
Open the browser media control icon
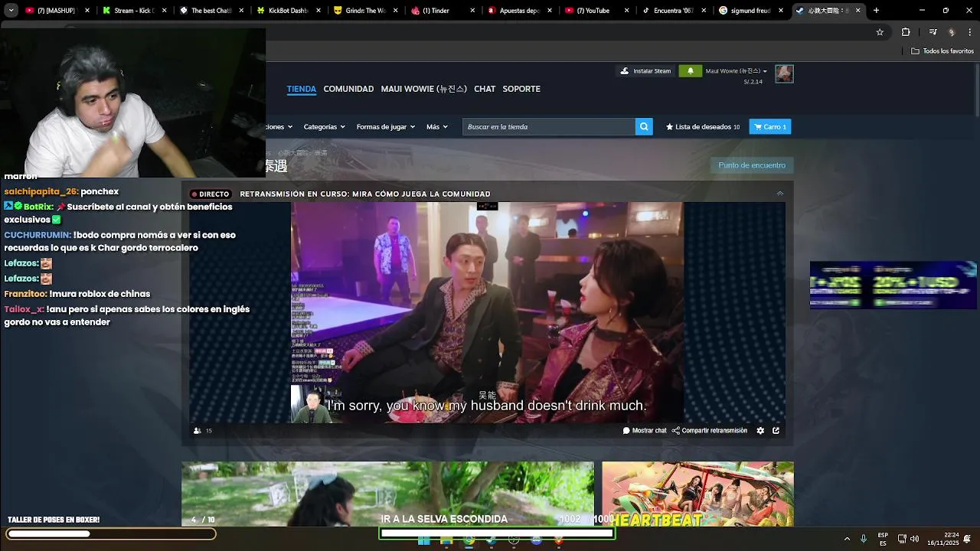pos(933,32)
